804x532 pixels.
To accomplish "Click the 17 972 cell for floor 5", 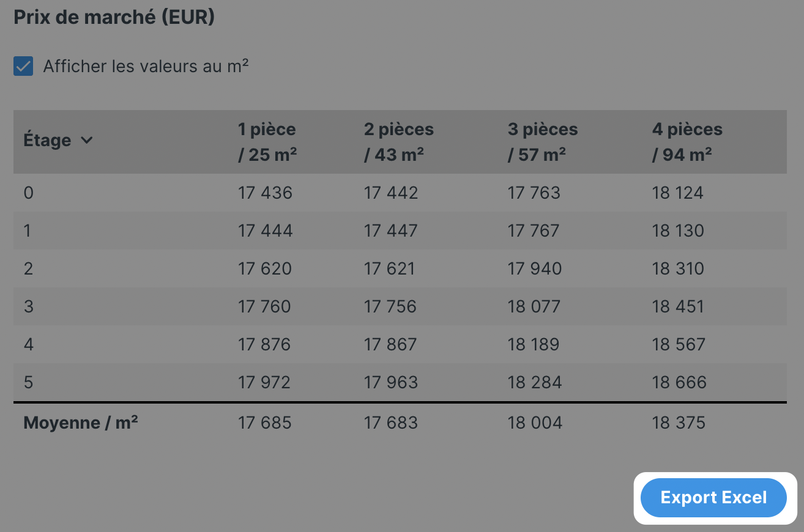I will pyautogui.click(x=264, y=383).
